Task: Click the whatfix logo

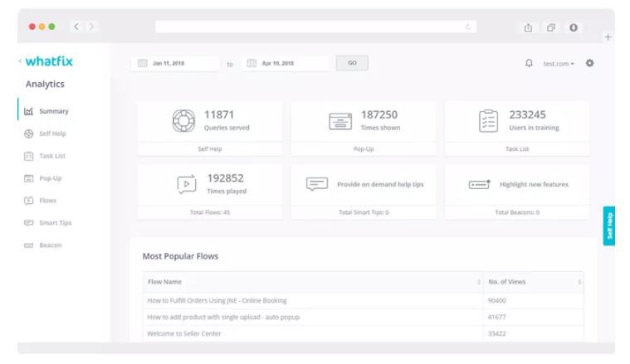Action: pos(49,61)
